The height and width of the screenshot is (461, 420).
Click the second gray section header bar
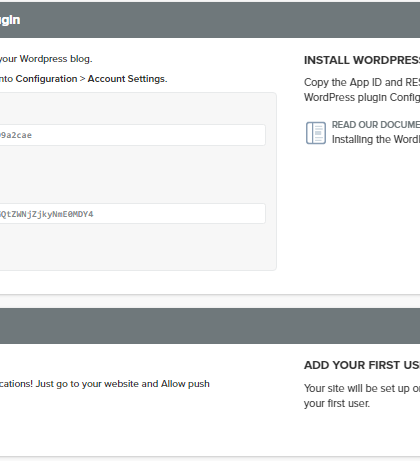(x=210, y=326)
